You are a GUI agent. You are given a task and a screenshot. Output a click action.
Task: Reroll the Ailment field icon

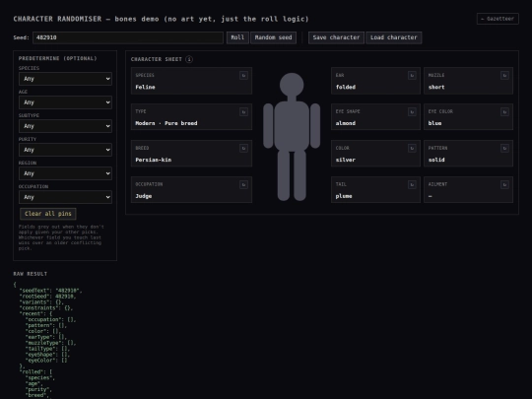[504, 184]
